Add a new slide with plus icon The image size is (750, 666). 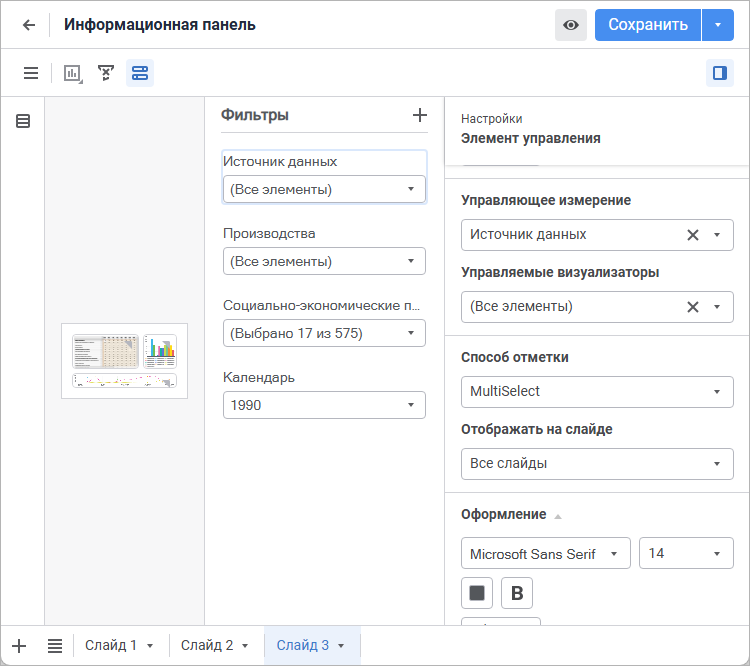[x=19, y=646]
